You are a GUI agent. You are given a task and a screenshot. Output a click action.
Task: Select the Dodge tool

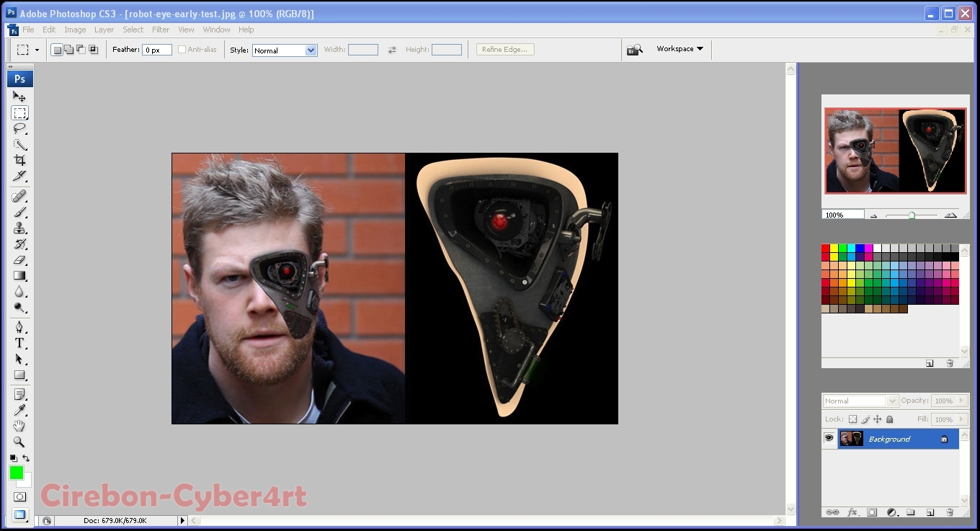[x=19, y=308]
